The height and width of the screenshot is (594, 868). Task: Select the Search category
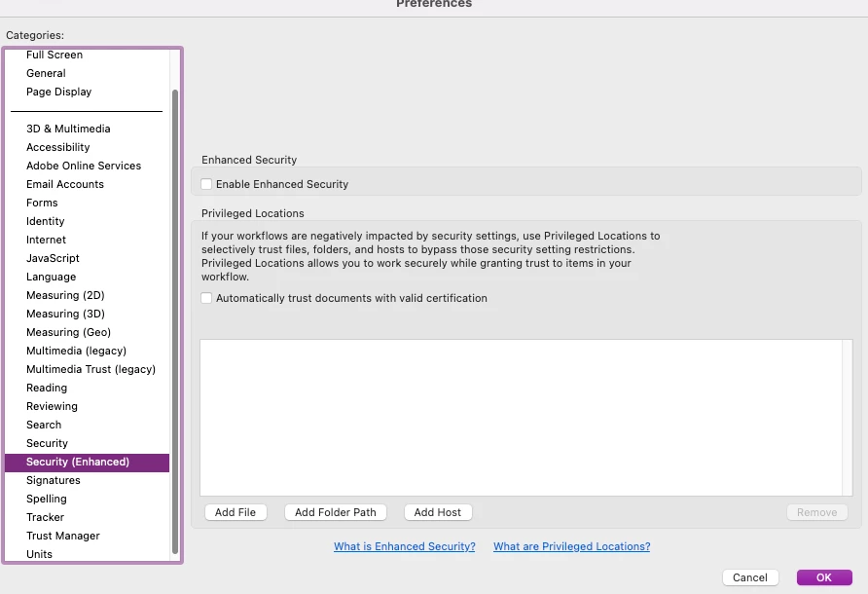pyautogui.click(x=87, y=425)
